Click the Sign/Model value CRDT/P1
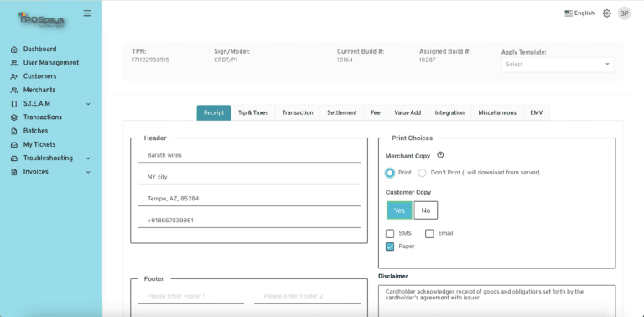Viewport: 644px width, 317px height. [226, 60]
